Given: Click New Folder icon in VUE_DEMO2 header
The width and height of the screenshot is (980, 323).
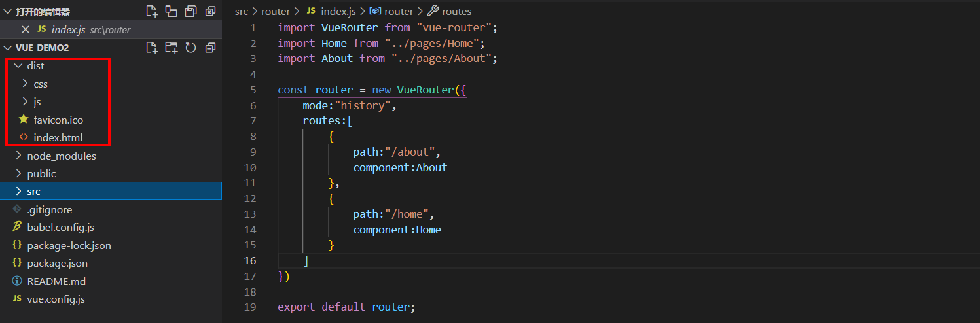Looking at the screenshot, I should pyautogui.click(x=171, y=48).
